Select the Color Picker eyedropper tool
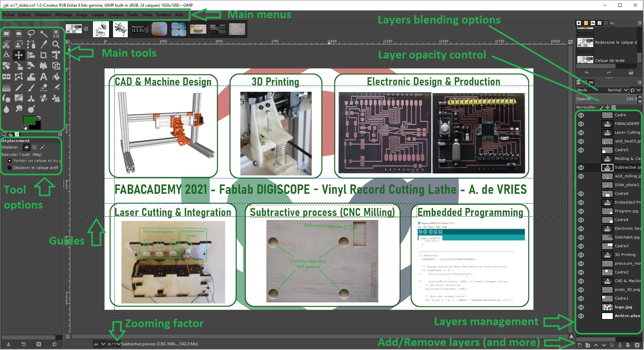644x350 pixels. click(x=44, y=44)
